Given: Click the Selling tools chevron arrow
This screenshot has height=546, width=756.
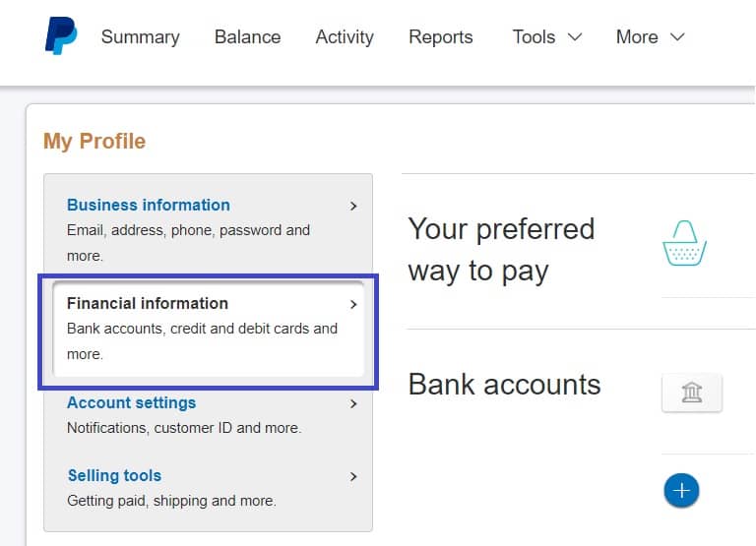Looking at the screenshot, I should tap(353, 476).
